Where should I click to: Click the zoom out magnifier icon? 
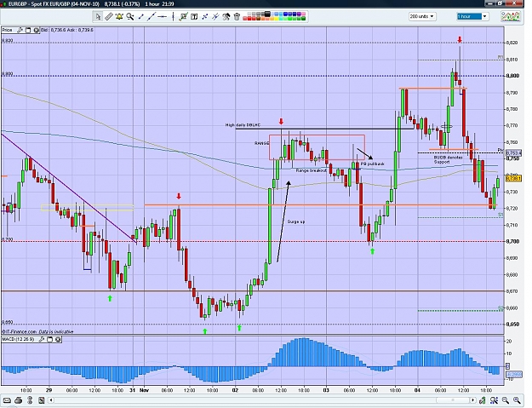pyautogui.click(x=506, y=400)
